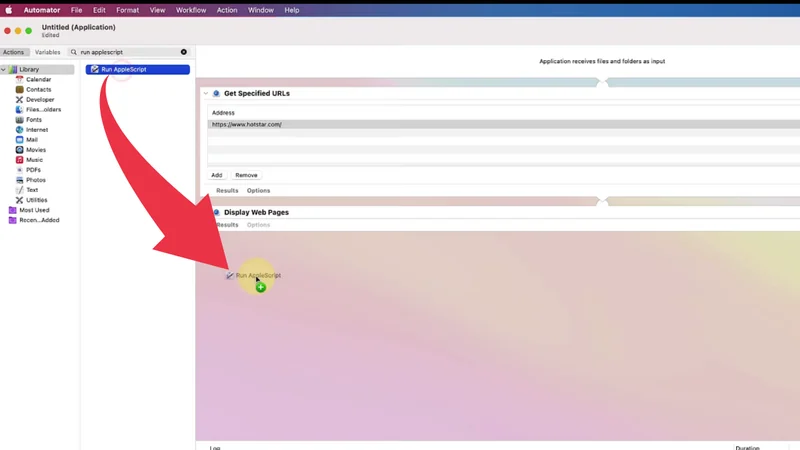Screen dimensions: 800x450
Task: Click the Remove button for URLs
Action: 246,175
